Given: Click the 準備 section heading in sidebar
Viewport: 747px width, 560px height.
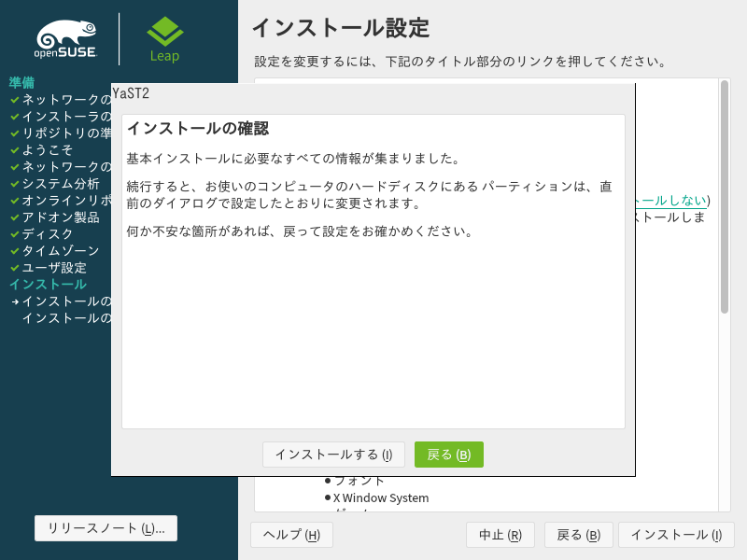Looking at the screenshot, I should click(x=21, y=82).
